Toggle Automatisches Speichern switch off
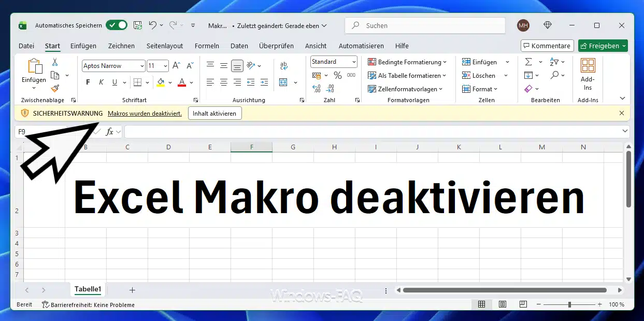 point(117,25)
